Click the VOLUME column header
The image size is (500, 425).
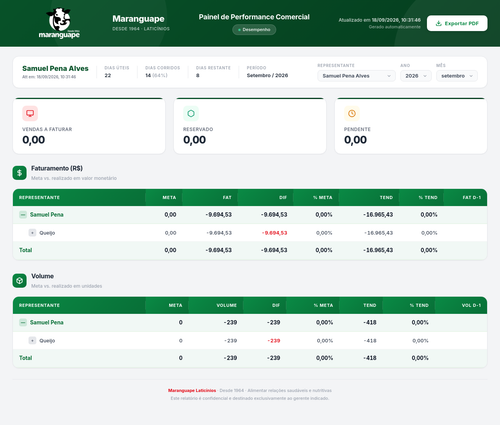(x=227, y=305)
